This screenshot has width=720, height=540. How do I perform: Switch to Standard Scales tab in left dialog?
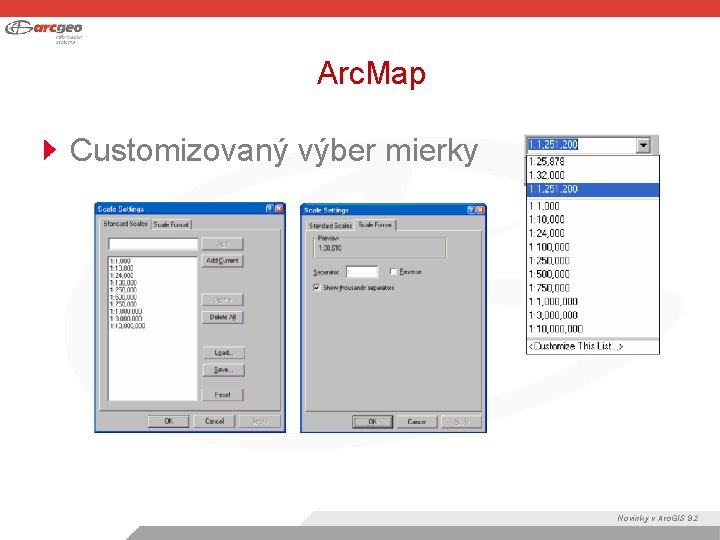[x=125, y=224]
